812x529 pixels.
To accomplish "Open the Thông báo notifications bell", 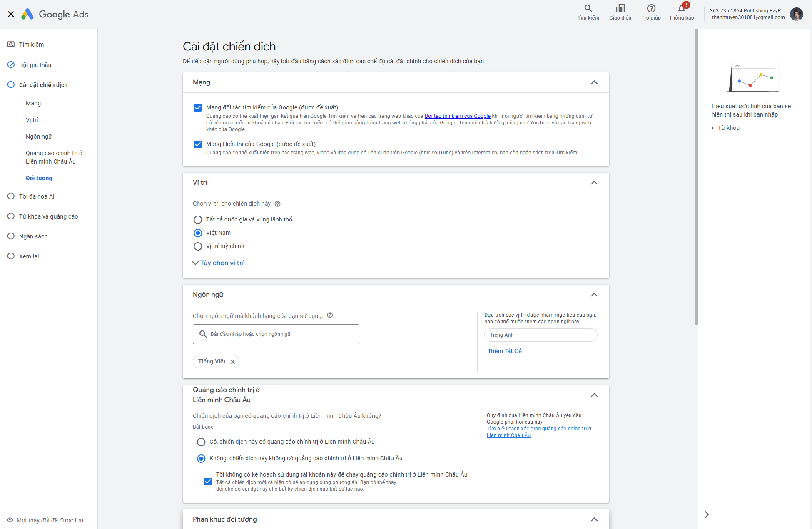I will tap(682, 8).
